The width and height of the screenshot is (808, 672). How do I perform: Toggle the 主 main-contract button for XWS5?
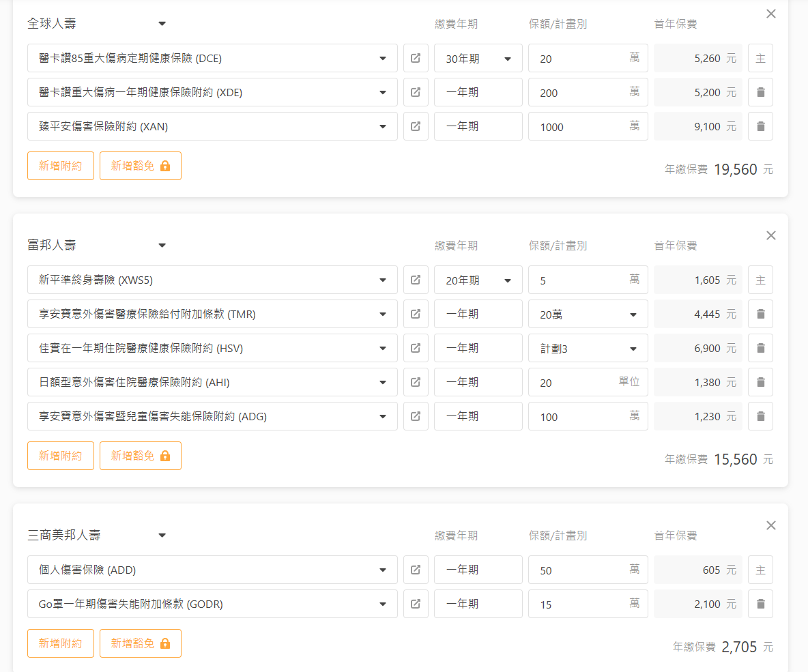760,280
